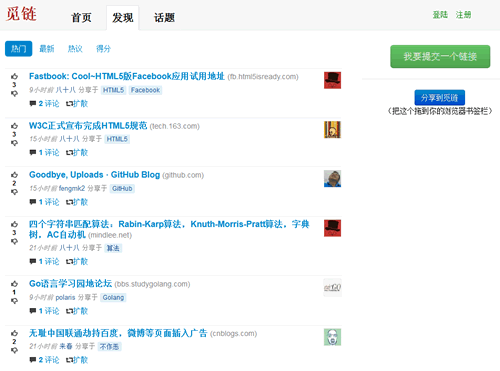
Task: Upvote the Go语言学习园地论坛 post
Action: tap(14, 284)
